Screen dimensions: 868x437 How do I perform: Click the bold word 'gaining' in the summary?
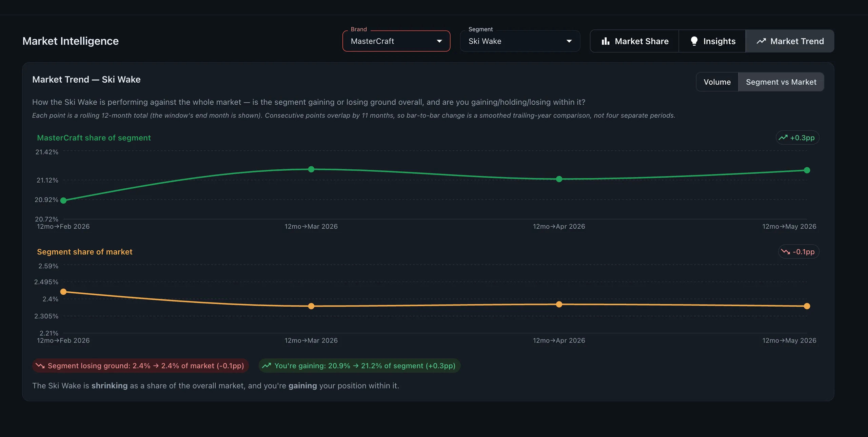point(303,386)
